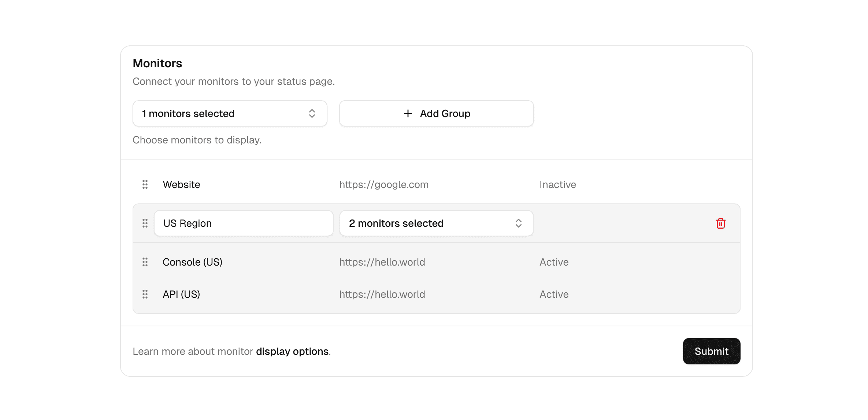Click https://google.com URL text
Screen dimensions: 868x420
pos(383,184)
